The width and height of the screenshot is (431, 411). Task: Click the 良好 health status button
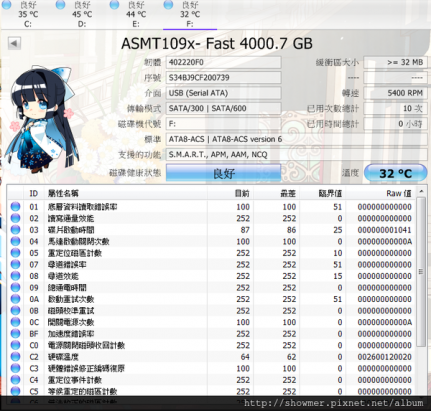click(x=224, y=173)
